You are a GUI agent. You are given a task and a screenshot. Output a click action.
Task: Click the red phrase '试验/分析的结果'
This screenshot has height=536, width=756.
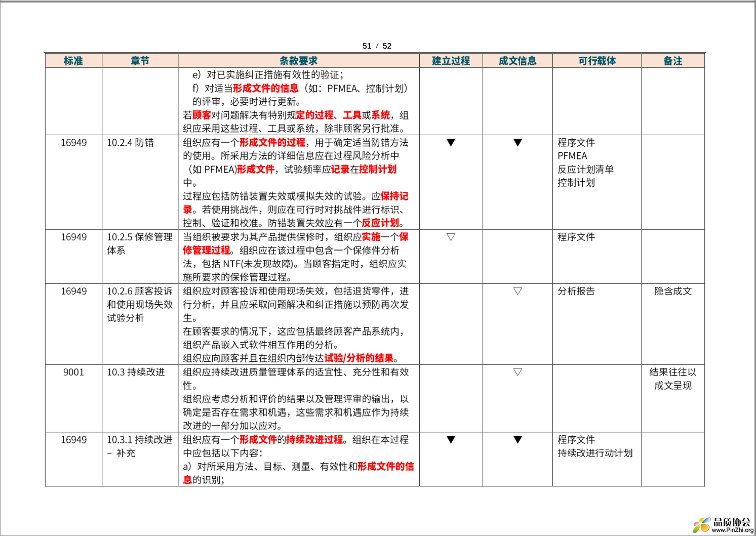point(359,358)
